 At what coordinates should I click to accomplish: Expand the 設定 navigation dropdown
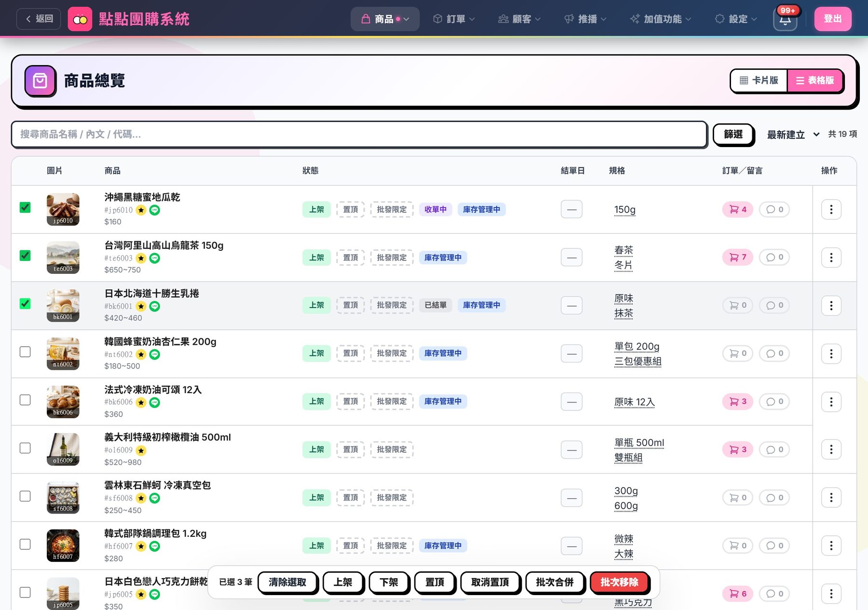[736, 19]
